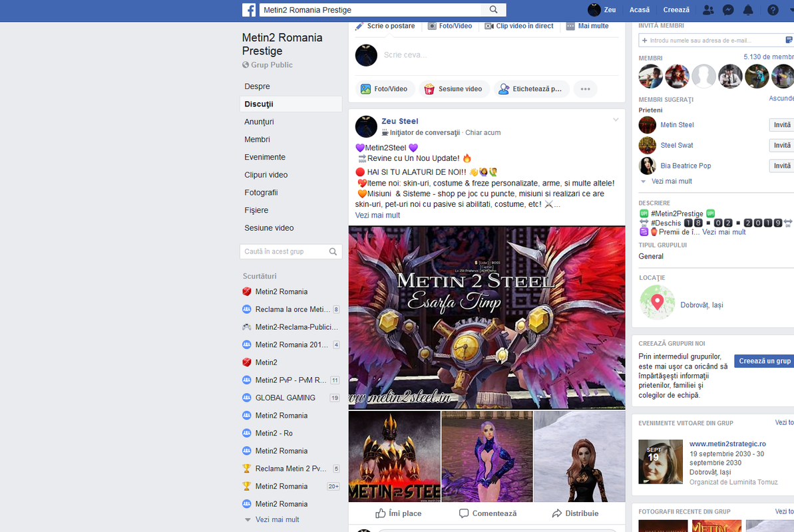Click the three-dots more options button in composer
794x532 pixels.
(x=586, y=89)
